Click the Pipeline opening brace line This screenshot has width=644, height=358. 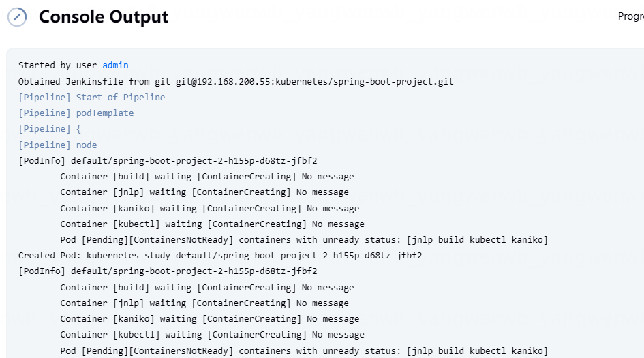coord(50,129)
